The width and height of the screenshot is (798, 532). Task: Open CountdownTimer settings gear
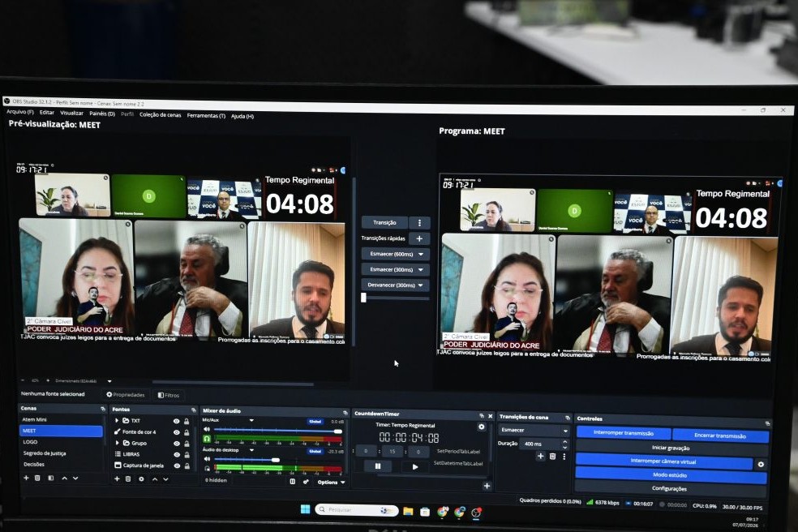point(482,427)
